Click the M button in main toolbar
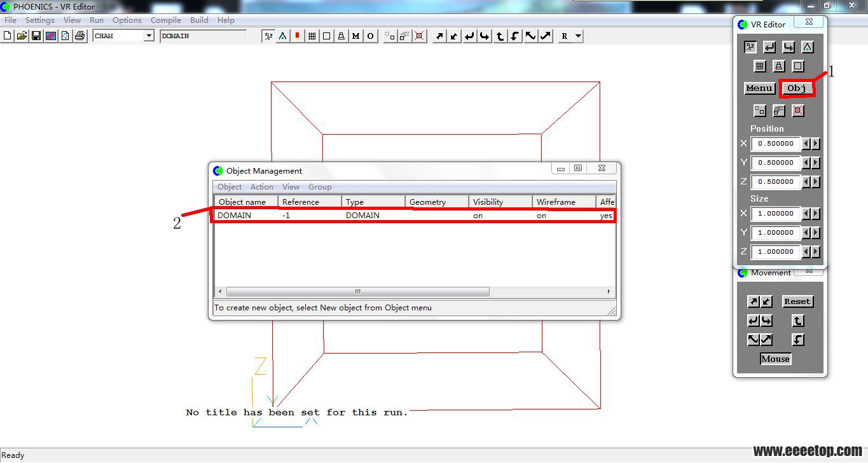The image size is (868, 463). click(356, 36)
